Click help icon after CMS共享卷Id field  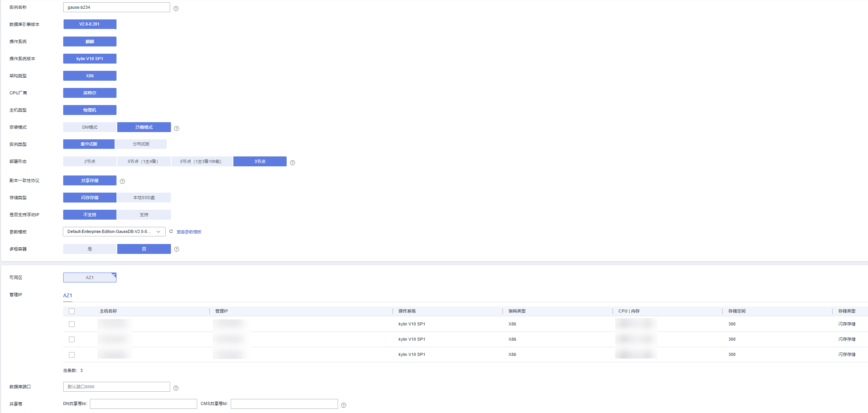pos(343,405)
